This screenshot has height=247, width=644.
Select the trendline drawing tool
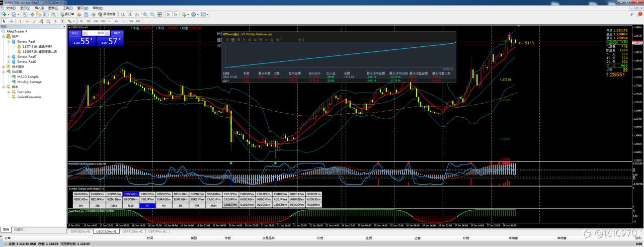pos(34,21)
